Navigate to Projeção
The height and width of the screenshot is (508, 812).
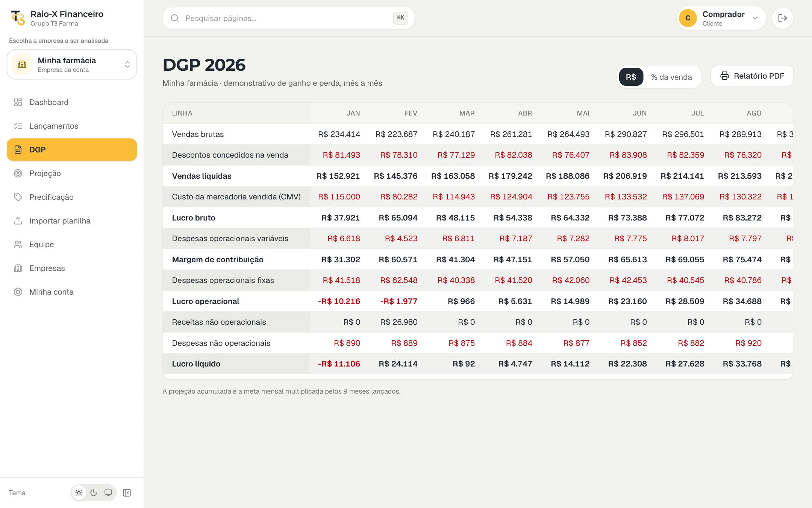click(72, 173)
